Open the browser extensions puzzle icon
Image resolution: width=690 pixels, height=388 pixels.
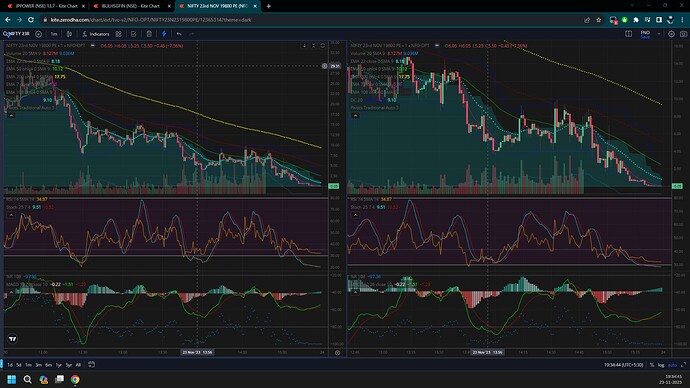point(636,20)
